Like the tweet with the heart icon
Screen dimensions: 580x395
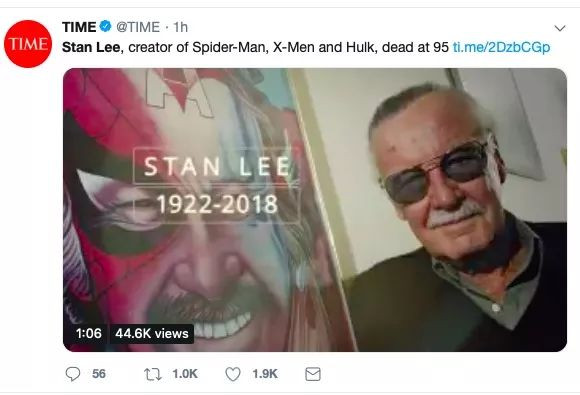coord(233,374)
